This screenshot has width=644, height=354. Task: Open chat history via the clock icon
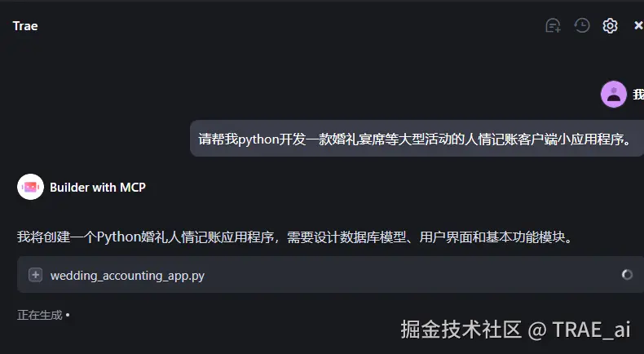[581, 25]
